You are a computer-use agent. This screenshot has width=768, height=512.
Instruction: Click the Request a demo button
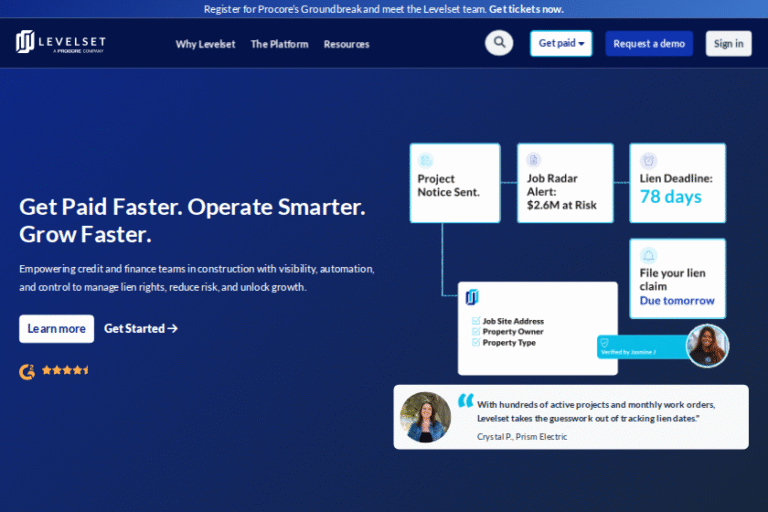648,43
